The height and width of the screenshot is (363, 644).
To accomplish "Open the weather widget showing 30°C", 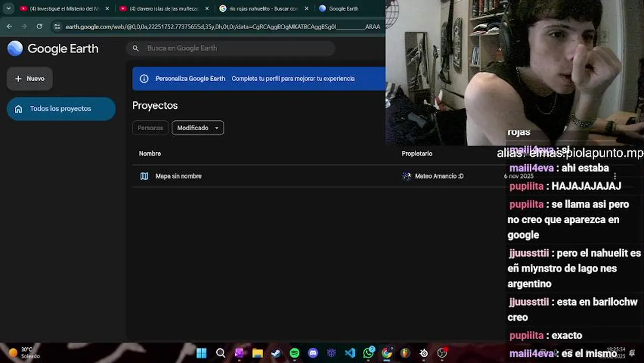I will click(24, 352).
